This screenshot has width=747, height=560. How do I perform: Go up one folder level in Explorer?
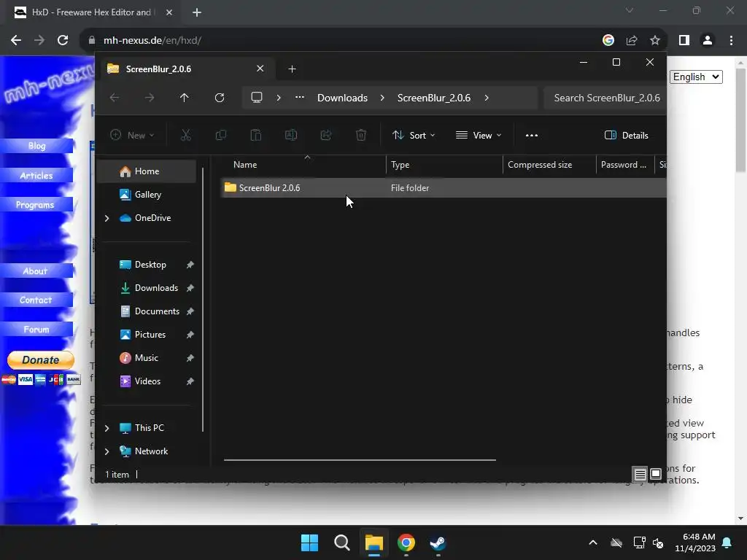(185, 98)
